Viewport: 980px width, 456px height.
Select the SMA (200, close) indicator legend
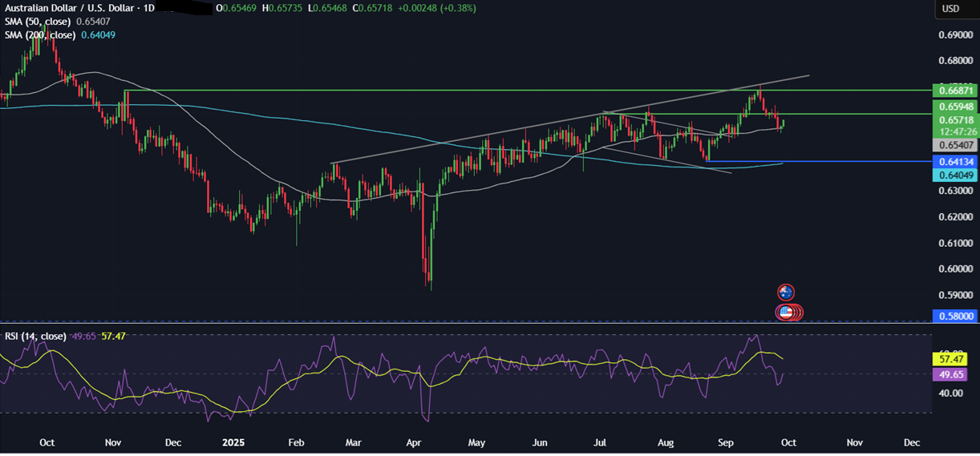pyautogui.click(x=39, y=34)
